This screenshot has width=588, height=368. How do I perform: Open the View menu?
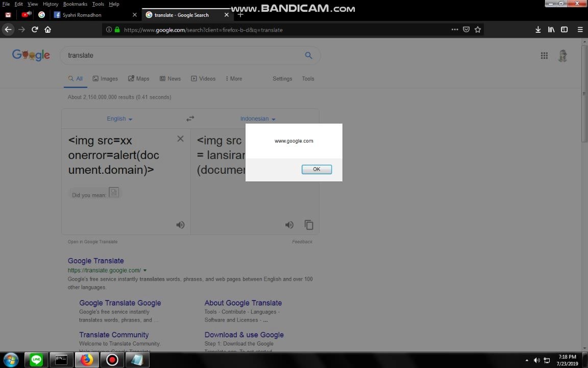(33, 4)
